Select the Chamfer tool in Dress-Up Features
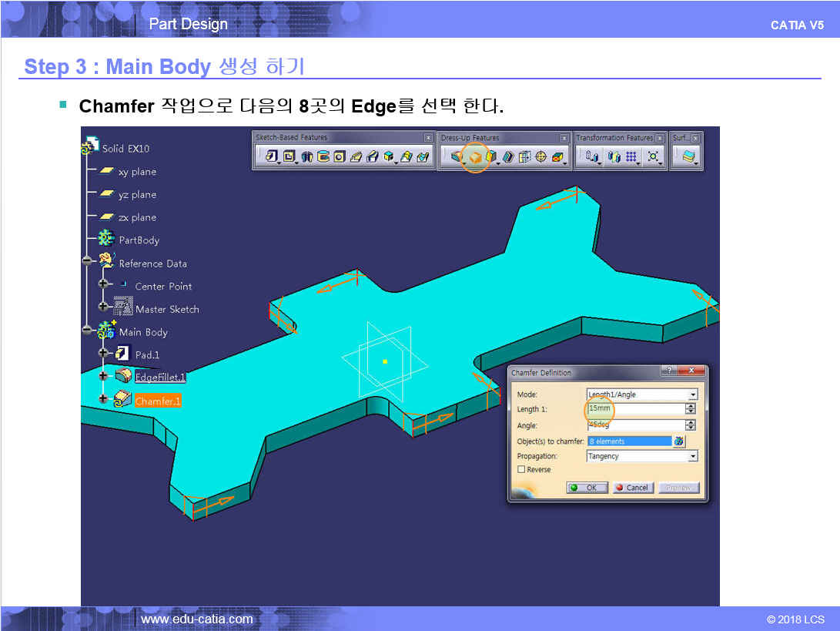 pos(475,157)
